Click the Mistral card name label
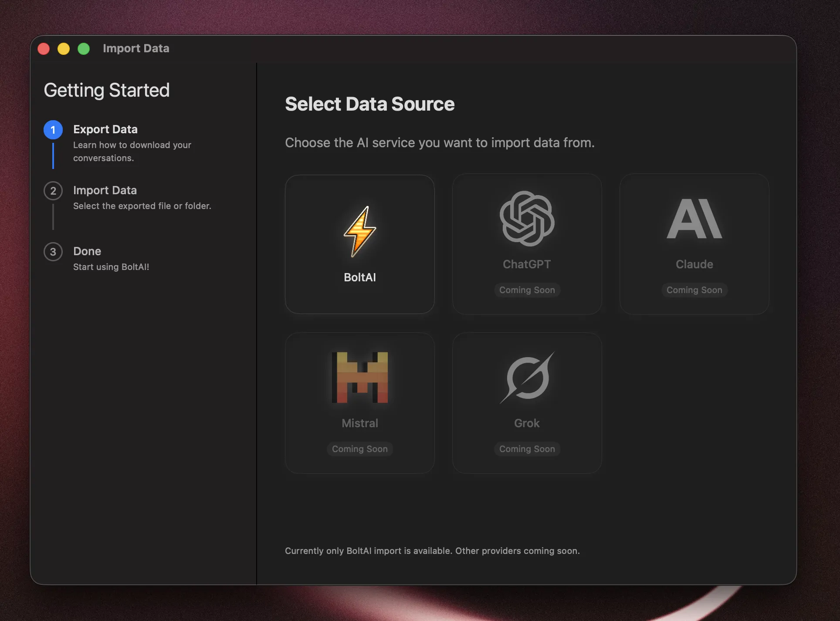This screenshot has width=840, height=621. (x=360, y=423)
